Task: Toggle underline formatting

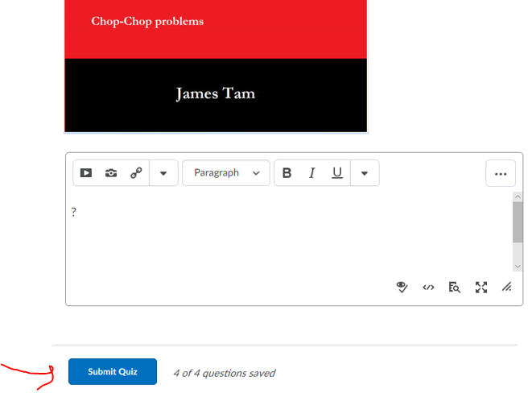Action: point(337,173)
